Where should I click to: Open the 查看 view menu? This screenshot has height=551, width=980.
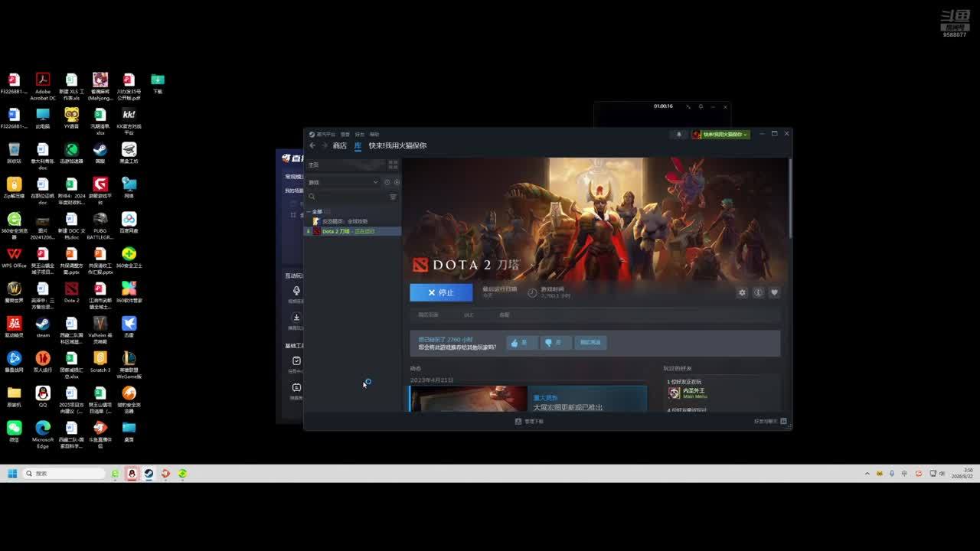(345, 134)
